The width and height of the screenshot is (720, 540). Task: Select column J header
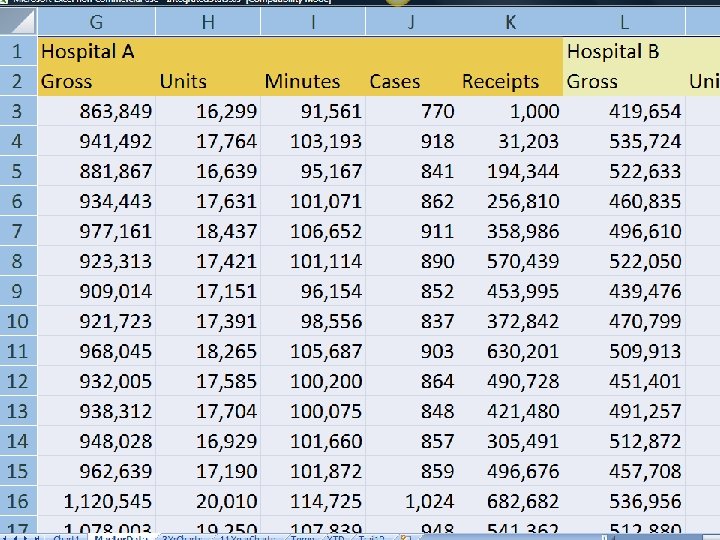click(x=412, y=20)
